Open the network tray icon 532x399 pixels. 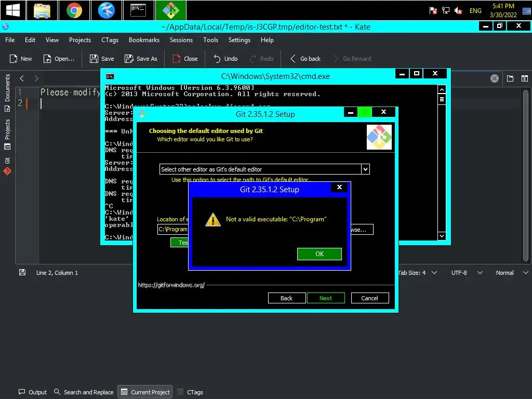tap(445, 10)
